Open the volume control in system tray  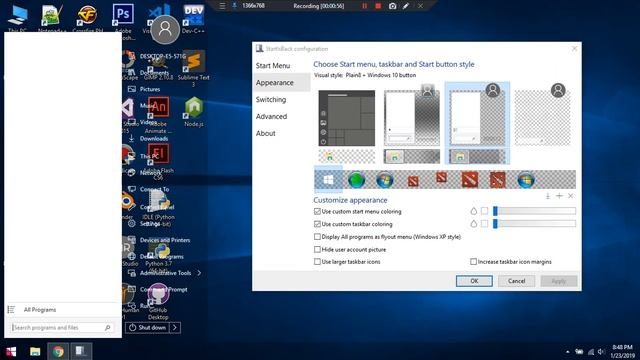(601, 351)
